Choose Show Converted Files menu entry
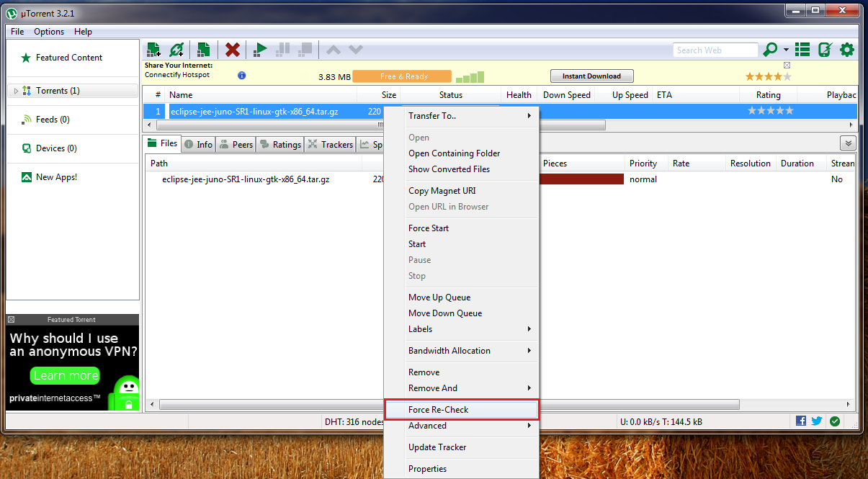Screen dimensions: 868x479 click(461, 169)
